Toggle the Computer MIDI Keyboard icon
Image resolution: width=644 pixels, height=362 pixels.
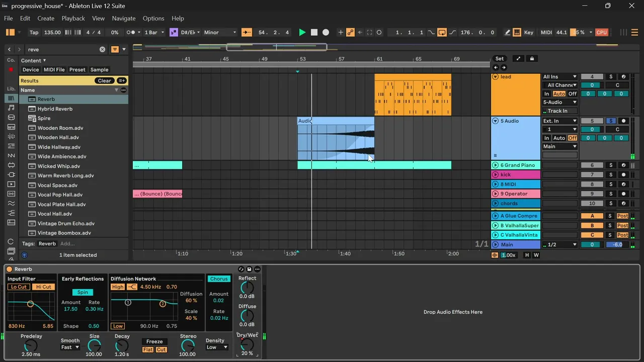pos(517,32)
